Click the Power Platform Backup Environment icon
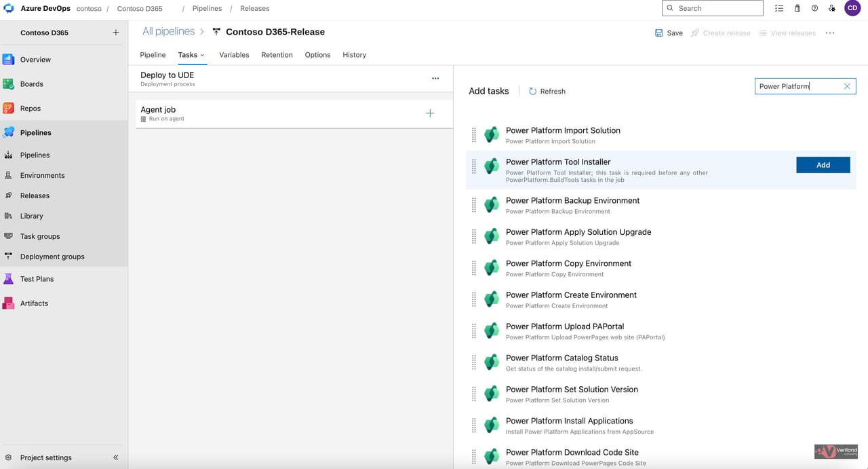The width and height of the screenshot is (868, 469). [x=492, y=205]
